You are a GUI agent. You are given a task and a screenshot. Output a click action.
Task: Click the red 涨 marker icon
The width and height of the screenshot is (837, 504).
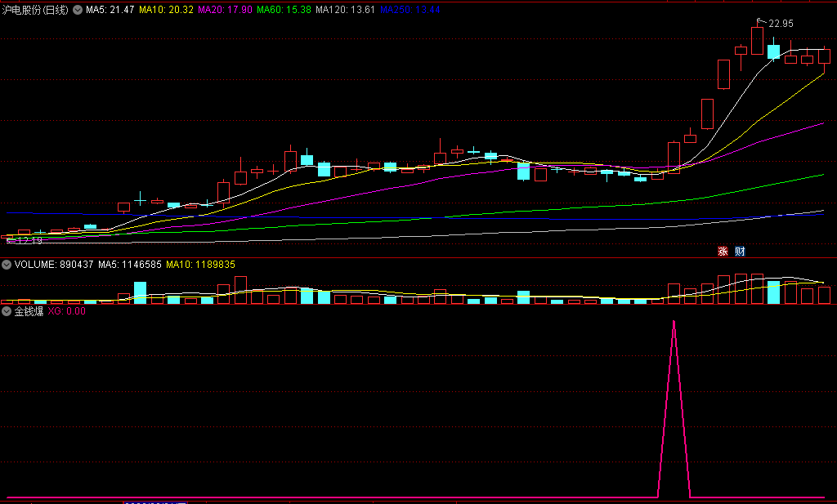(x=723, y=252)
